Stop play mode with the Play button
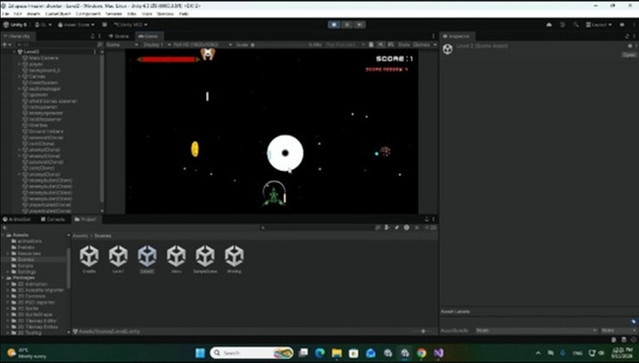Viewport: 639px width, 363px height. (334, 24)
